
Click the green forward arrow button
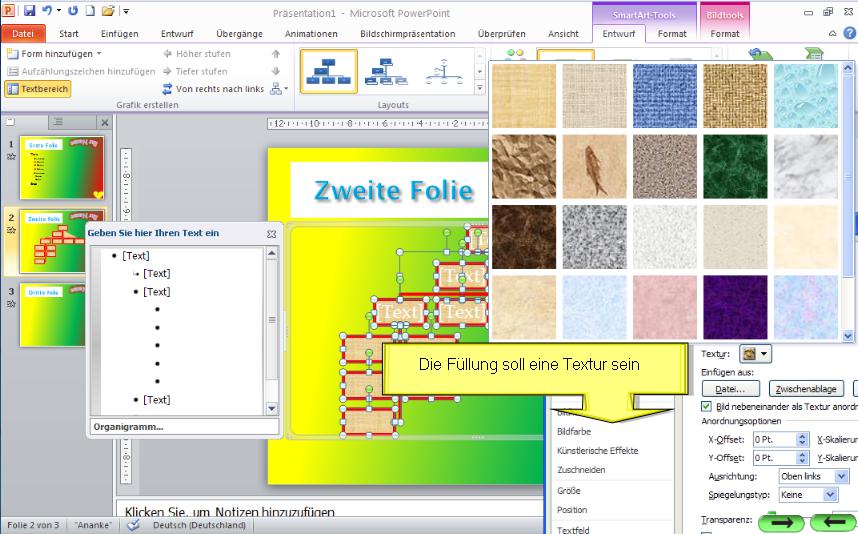click(x=782, y=521)
